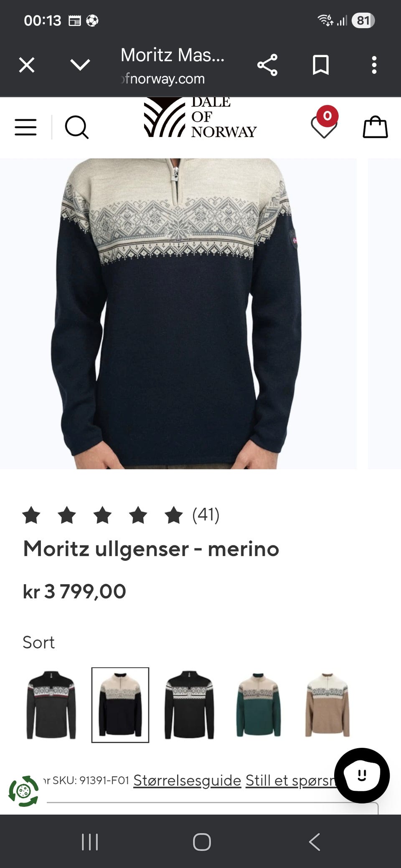Close the in-app browser tab
Viewport: 401px width, 868px height.
click(27, 65)
